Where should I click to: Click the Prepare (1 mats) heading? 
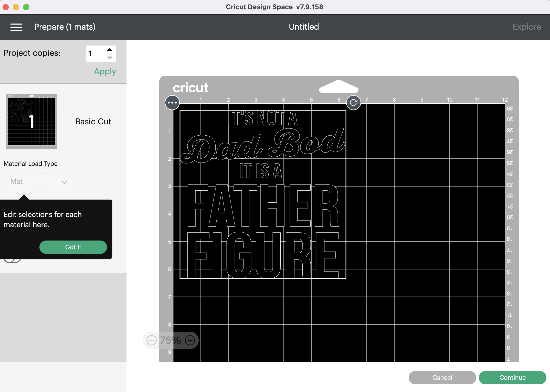(65, 27)
